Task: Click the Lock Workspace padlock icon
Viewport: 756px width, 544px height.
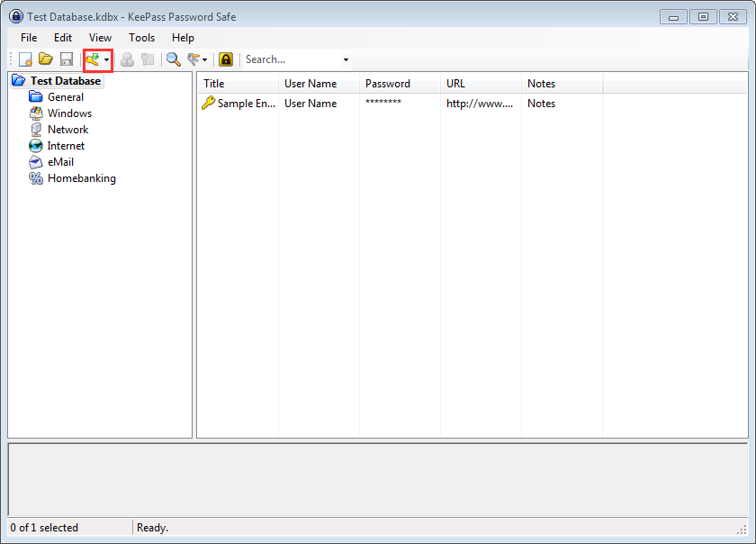Action: tap(226, 59)
